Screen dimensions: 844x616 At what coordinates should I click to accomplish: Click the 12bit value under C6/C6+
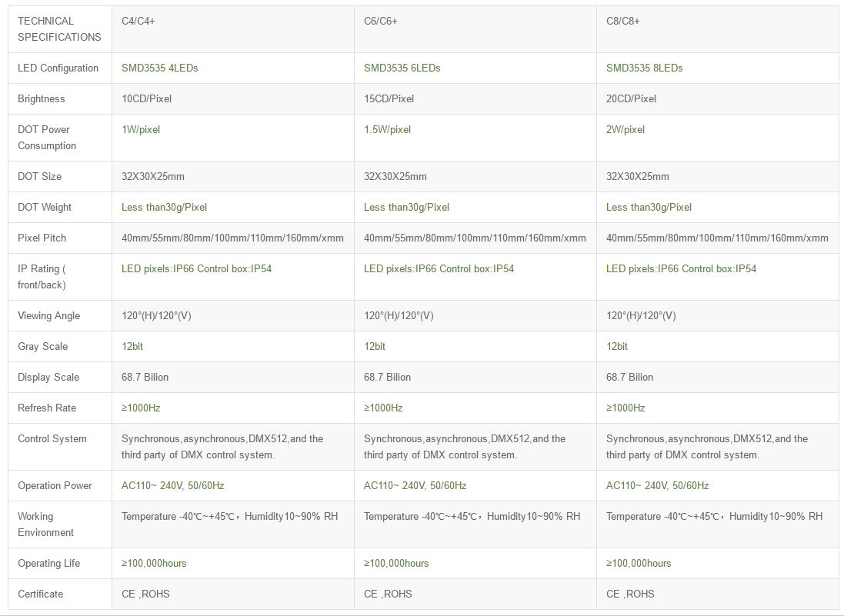(x=375, y=346)
